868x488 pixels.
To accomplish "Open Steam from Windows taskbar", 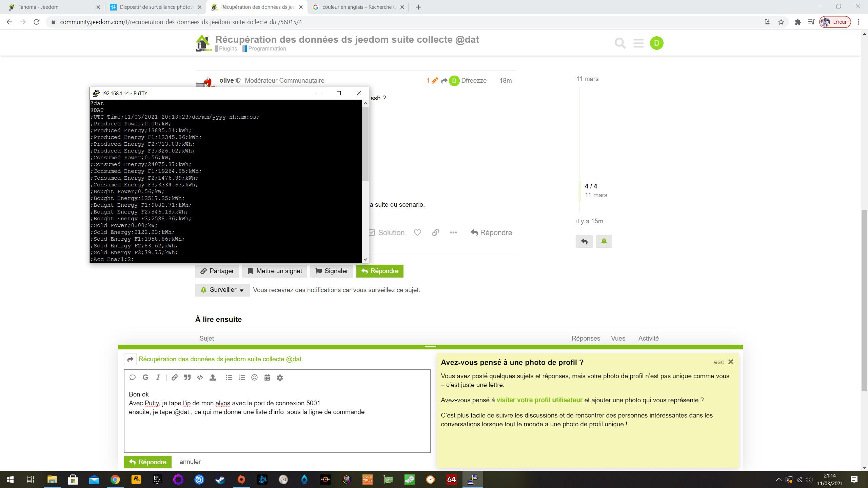I will (220, 480).
